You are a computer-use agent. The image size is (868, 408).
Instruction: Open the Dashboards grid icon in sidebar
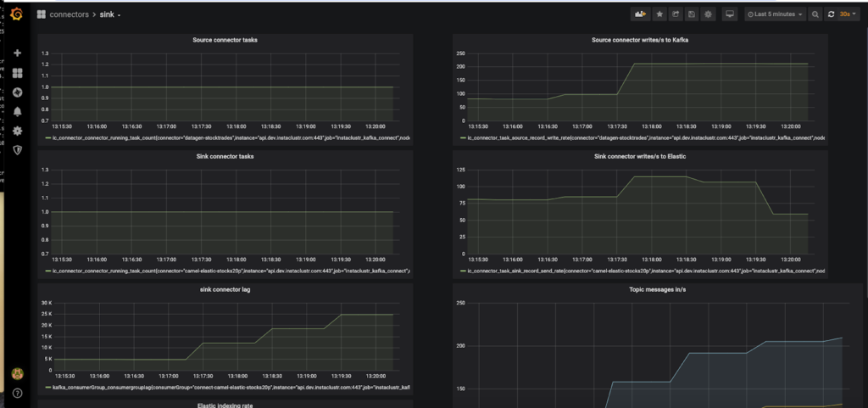(17, 73)
